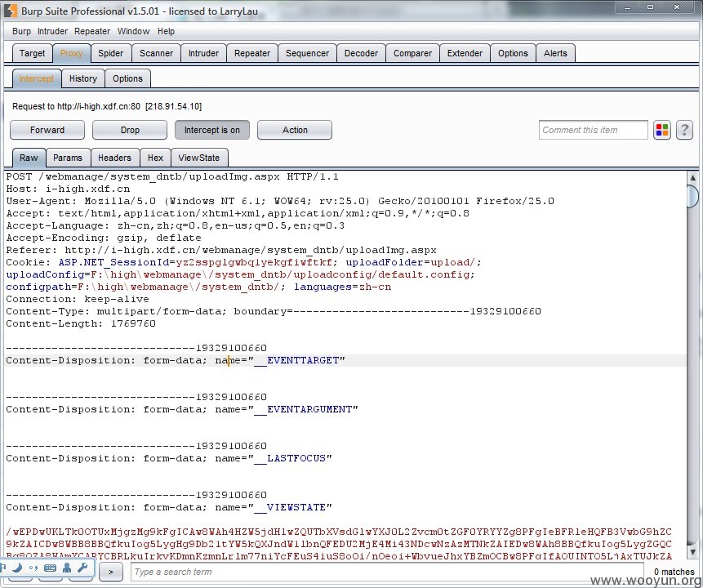
Task: Open the top-level Options tab
Action: click(513, 53)
